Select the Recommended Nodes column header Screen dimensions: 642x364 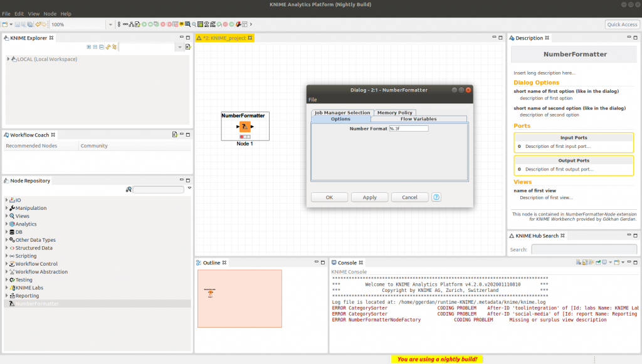pos(41,145)
